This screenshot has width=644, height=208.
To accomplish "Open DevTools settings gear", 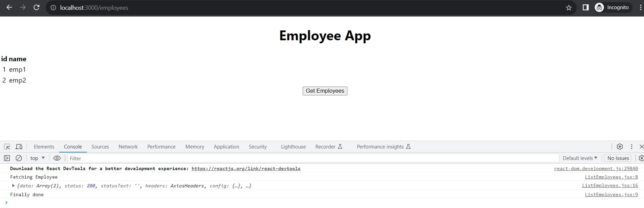I will (620, 147).
